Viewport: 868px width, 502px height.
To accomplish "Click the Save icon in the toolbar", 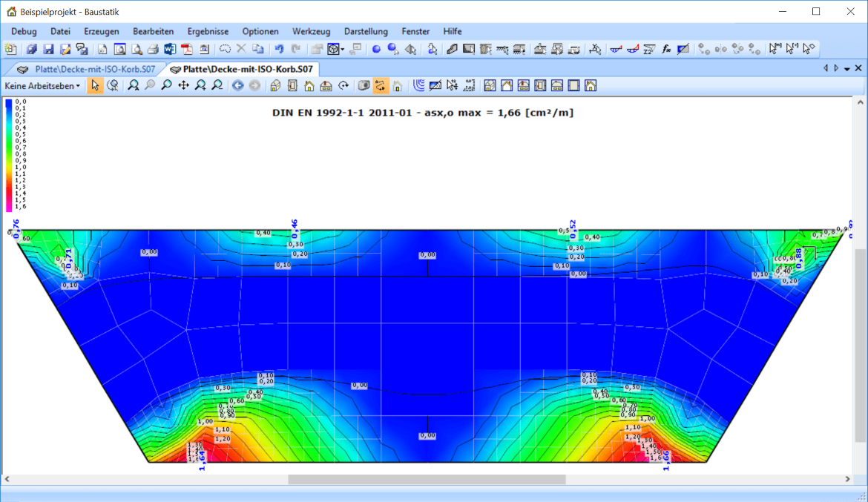I will click(x=48, y=50).
